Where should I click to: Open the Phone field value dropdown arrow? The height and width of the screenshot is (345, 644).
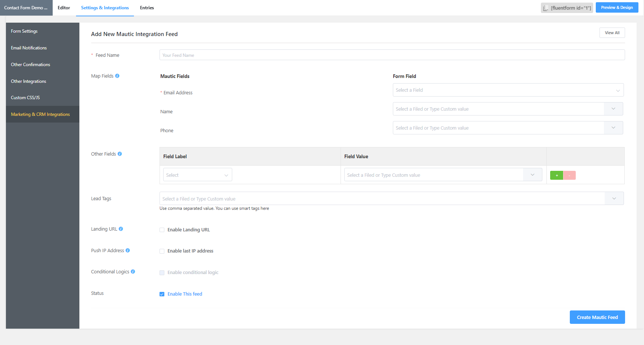614,128
